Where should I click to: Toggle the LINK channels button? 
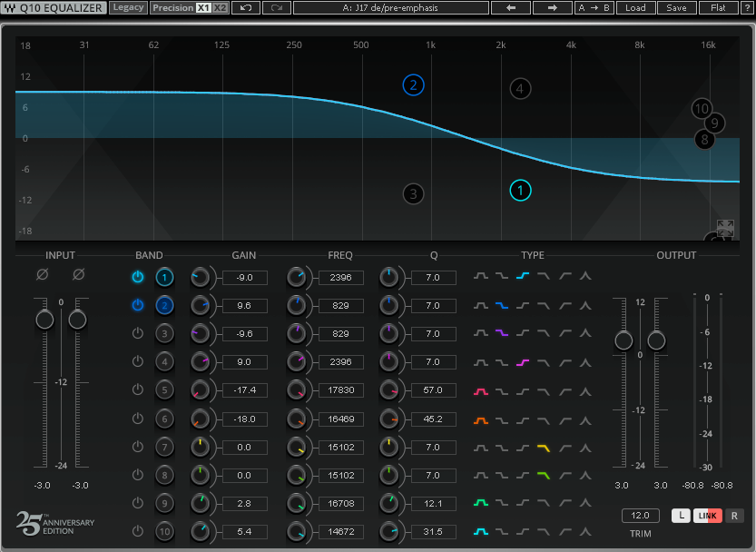tap(707, 516)
